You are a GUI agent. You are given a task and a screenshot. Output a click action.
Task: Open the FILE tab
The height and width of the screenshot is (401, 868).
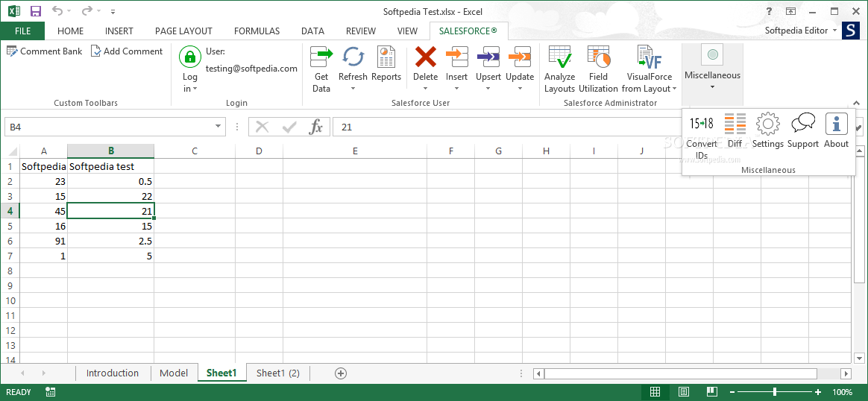pyautogui.click(x=22, y=31)
